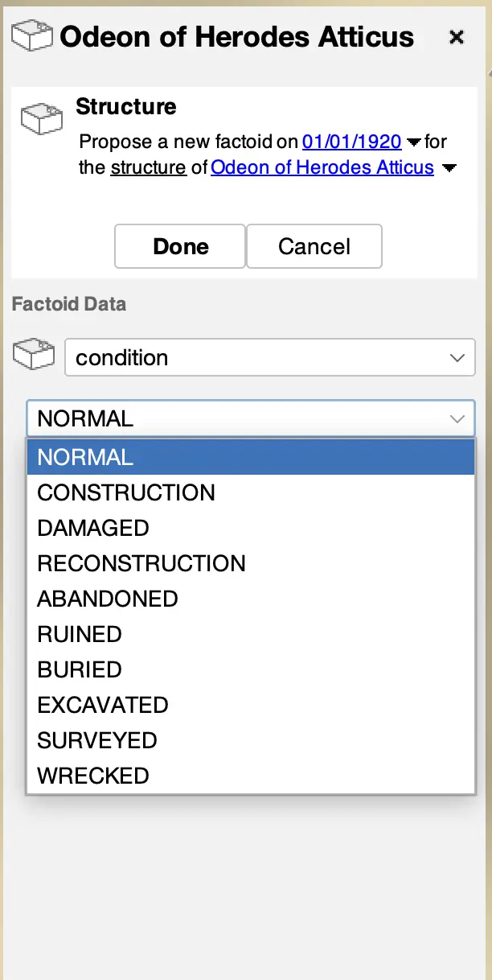Open the condition factoid type dropdown
This screenshot has width=492, height=980.
tap(269, 357)
